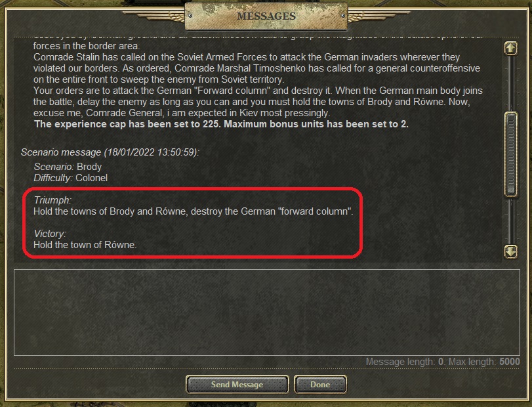Click the left golden wing emblem

point(153,16)
